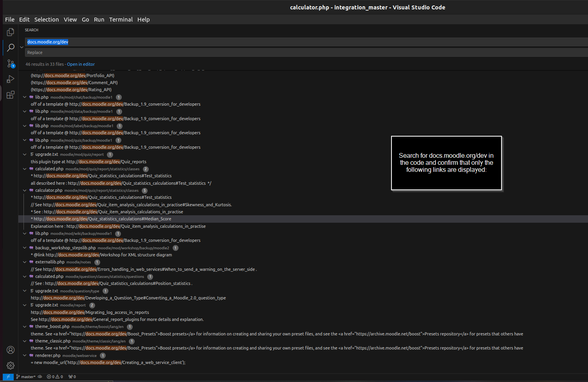
Task: Open the Rating_API search result line
Action: tap(71, 90)
